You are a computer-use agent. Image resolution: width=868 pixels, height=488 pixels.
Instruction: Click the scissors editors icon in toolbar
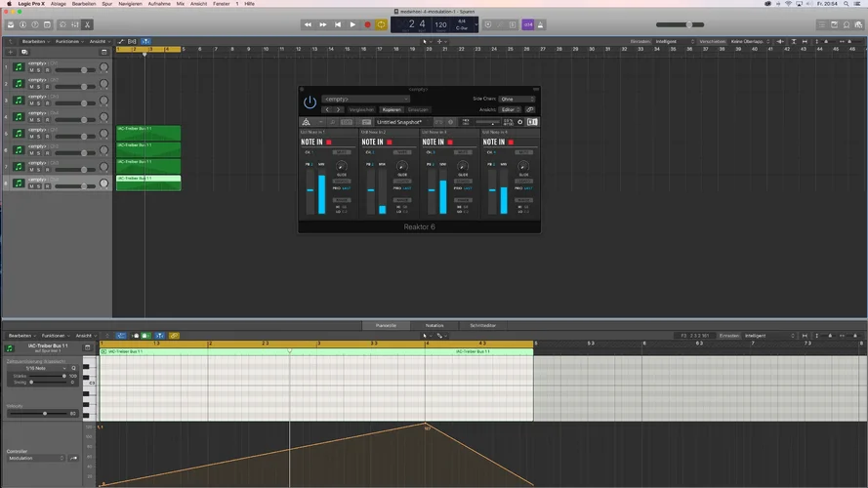coord(86,24)
